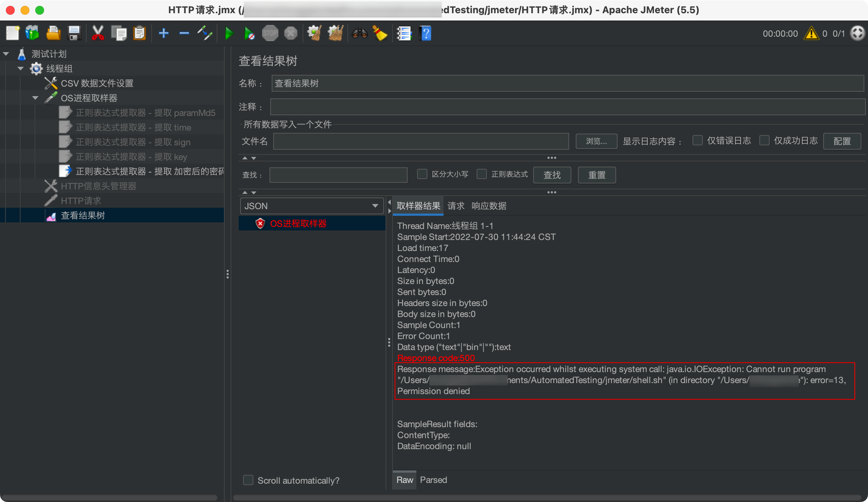
Task: Click the Toggle enable/disable icon
Action: pyautogui.click(x=205, y=33)
